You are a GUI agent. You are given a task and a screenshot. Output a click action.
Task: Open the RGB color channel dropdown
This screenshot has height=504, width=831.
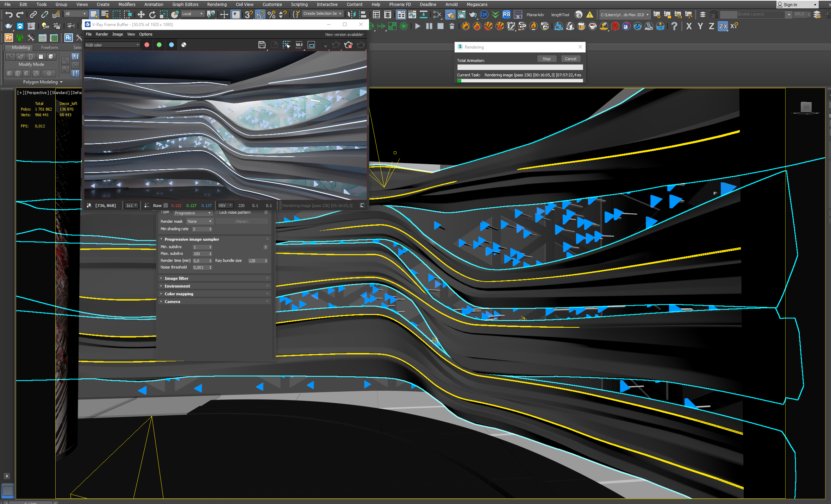click(112, 45)
